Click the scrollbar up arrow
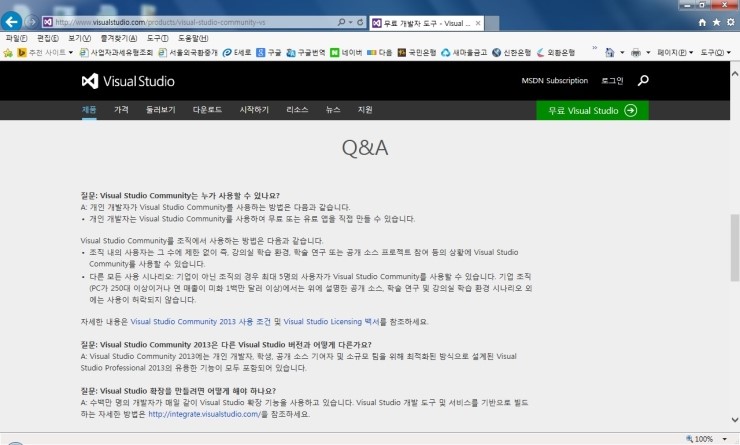Image resolution: width=740 pixels, height=445 pixels. [735, 74]
